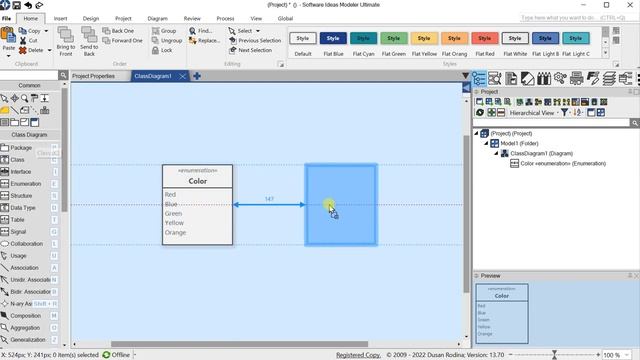Click Previous Selection button
Screen dimensions: 640x360
point(255,40)
